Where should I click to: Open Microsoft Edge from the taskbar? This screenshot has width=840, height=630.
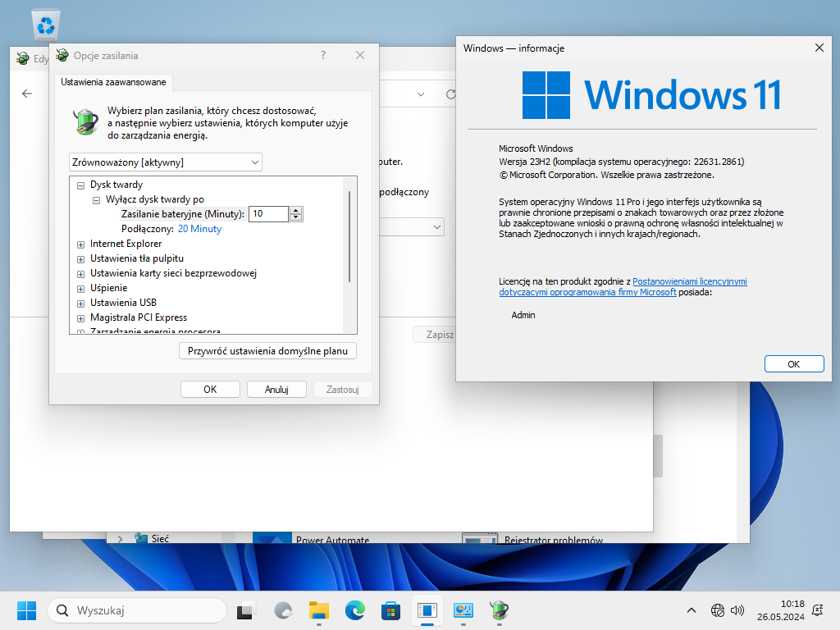click(x=354, y=610)
